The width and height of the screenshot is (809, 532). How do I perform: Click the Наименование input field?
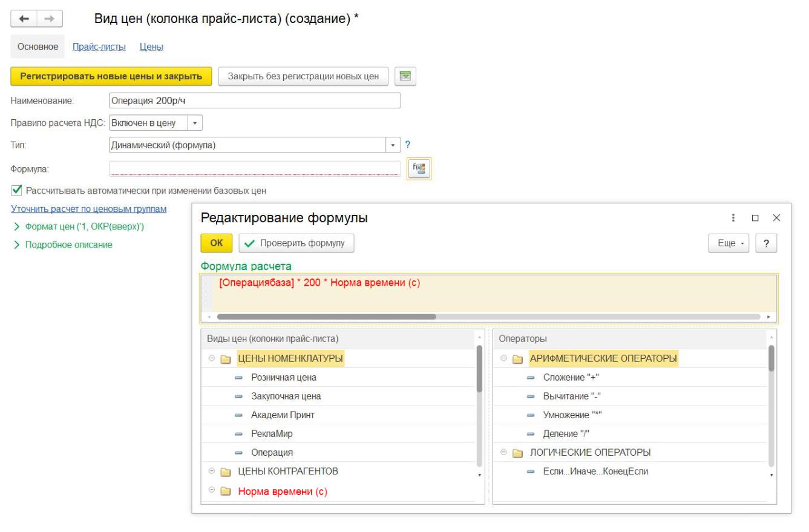click(254, 100)
